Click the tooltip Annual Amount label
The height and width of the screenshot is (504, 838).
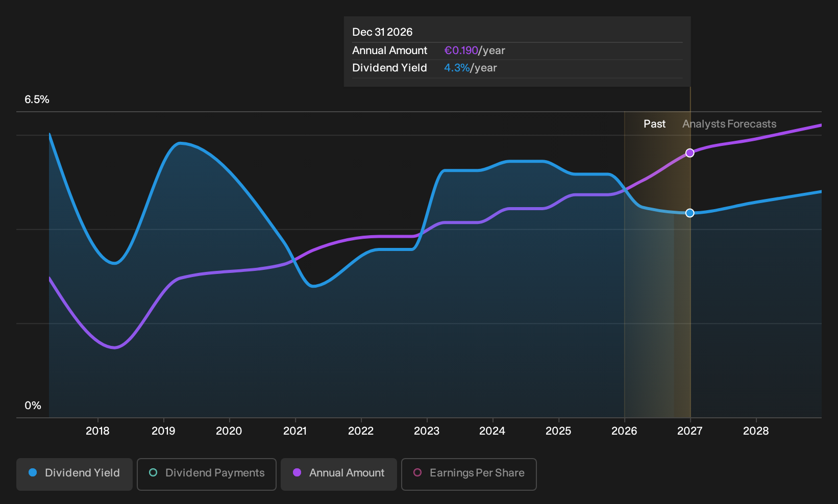pyautogui.click(x=389, y=51)
